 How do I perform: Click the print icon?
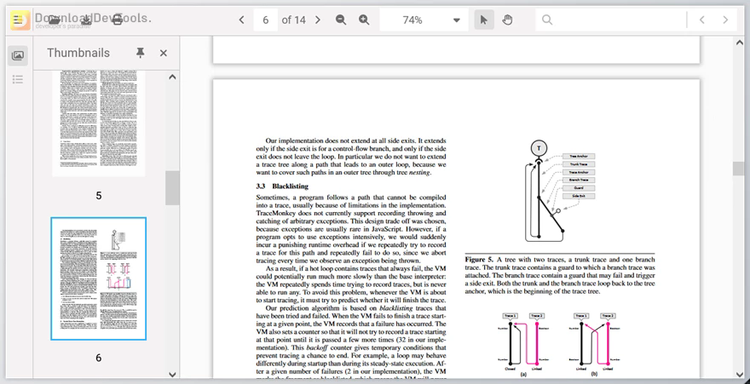tap(117, 20)
